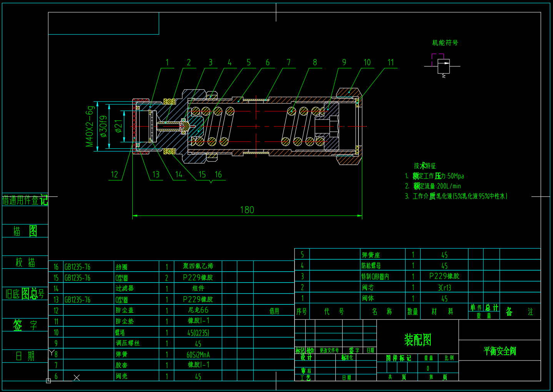Select the '旧底图总号' side label
The height and width of the screenshot is (392, 553).
point(25,294)
